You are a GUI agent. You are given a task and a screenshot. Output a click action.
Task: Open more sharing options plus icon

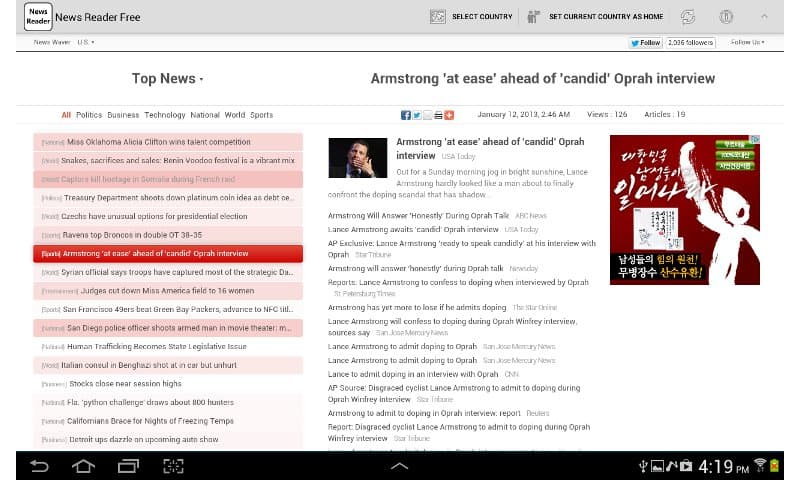point(449,115)
